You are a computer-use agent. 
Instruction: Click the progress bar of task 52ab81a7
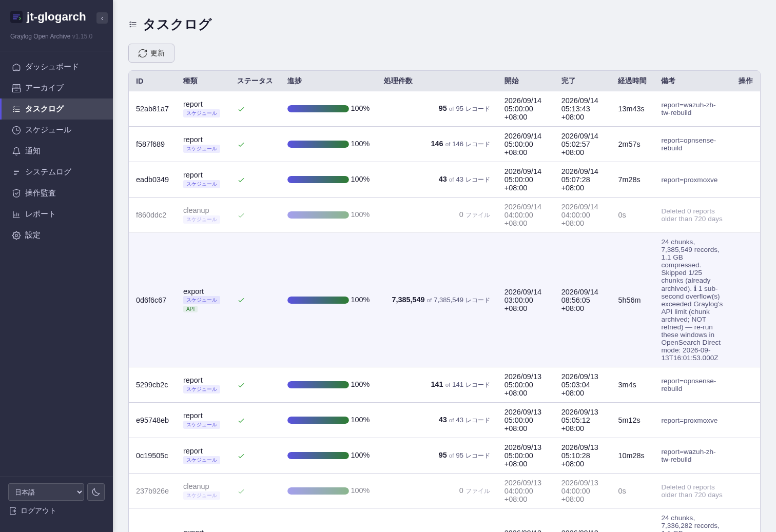click(x=318, y=109)
